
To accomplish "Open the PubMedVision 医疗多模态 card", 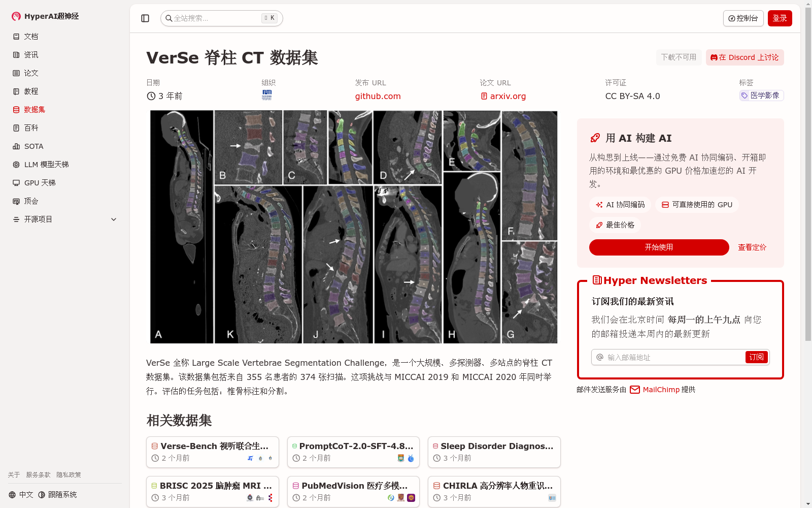I will pyautogui.click(x=353, y=492).
